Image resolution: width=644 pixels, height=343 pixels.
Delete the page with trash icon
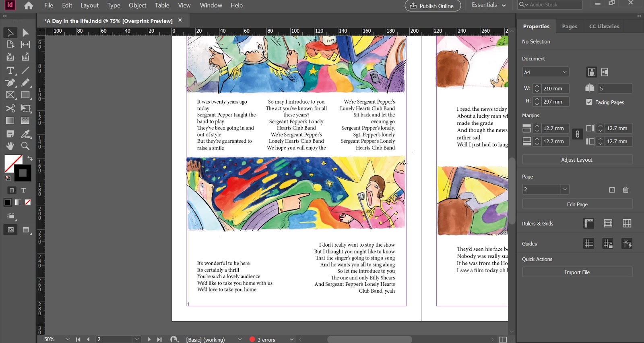[x=625, y=190]
